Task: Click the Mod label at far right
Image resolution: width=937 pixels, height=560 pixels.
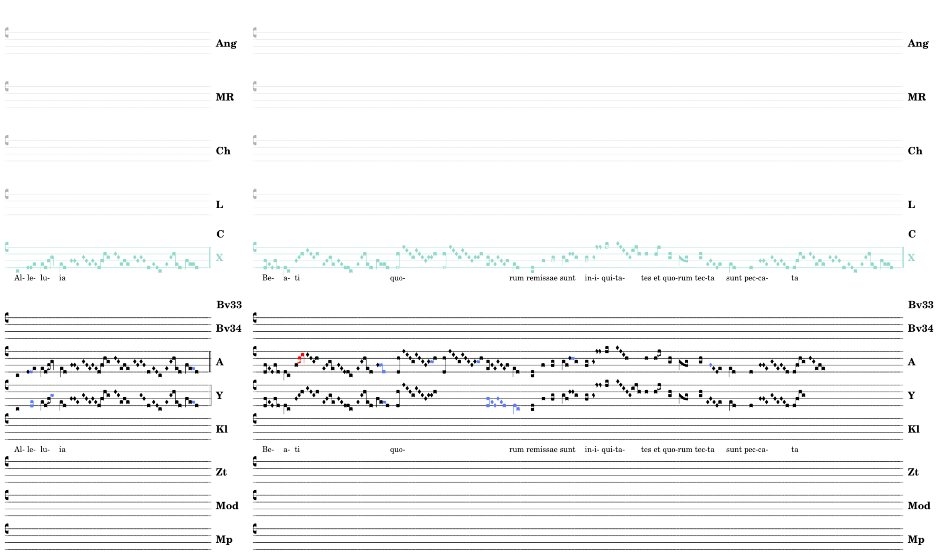Action: coord(919,506)
